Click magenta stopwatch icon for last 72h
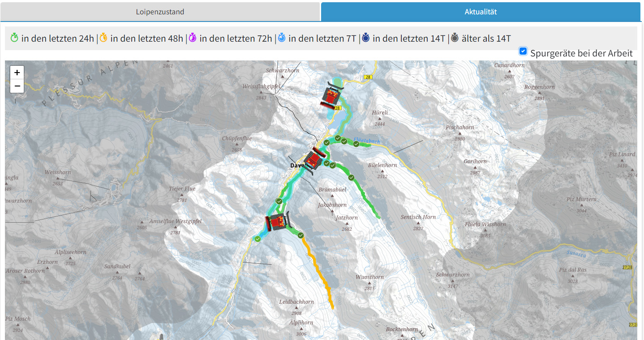This screenshot has height=340, width=644. [x=193, y=38]
